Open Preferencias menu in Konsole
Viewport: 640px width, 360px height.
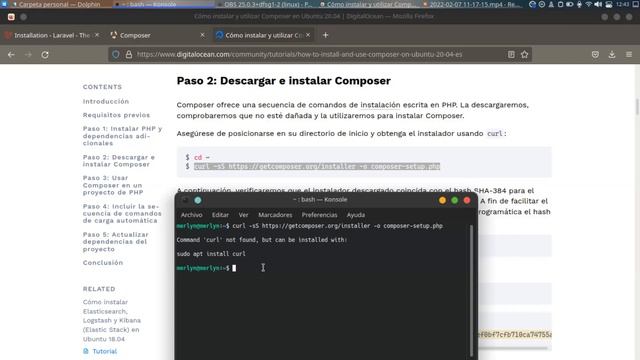pyautogui.click(x=319, y=215)
